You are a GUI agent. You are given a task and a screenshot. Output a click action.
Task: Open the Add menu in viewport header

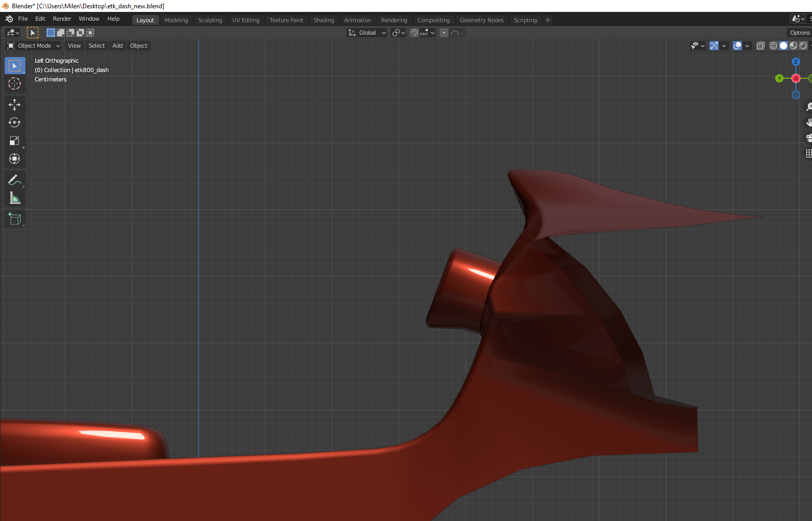coord(118,46)
